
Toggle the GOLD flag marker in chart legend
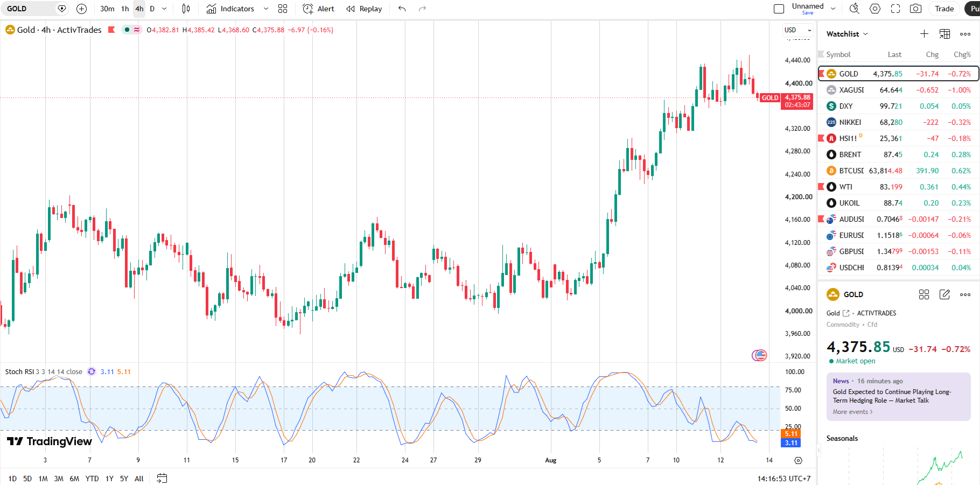coord(111,30)
